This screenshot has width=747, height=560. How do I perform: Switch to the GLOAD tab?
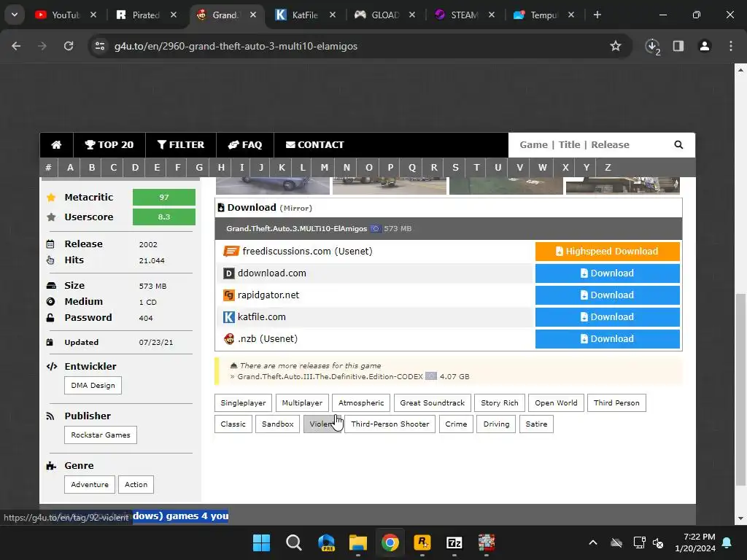pos(384,15)
